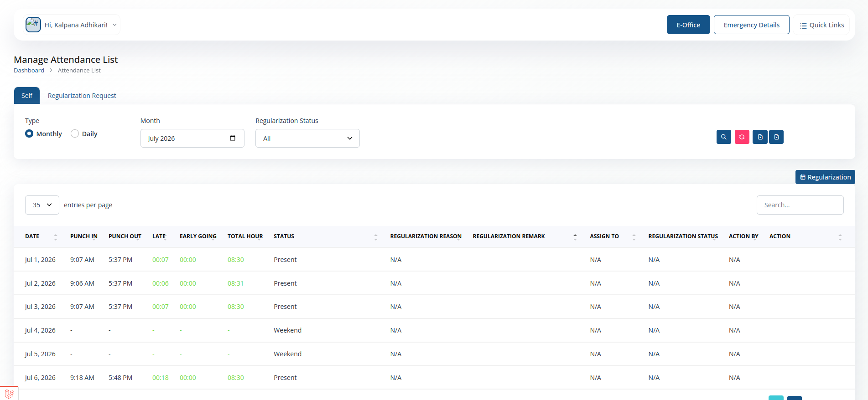Click the Jul 1, 2026 date cell

[40, 260]
